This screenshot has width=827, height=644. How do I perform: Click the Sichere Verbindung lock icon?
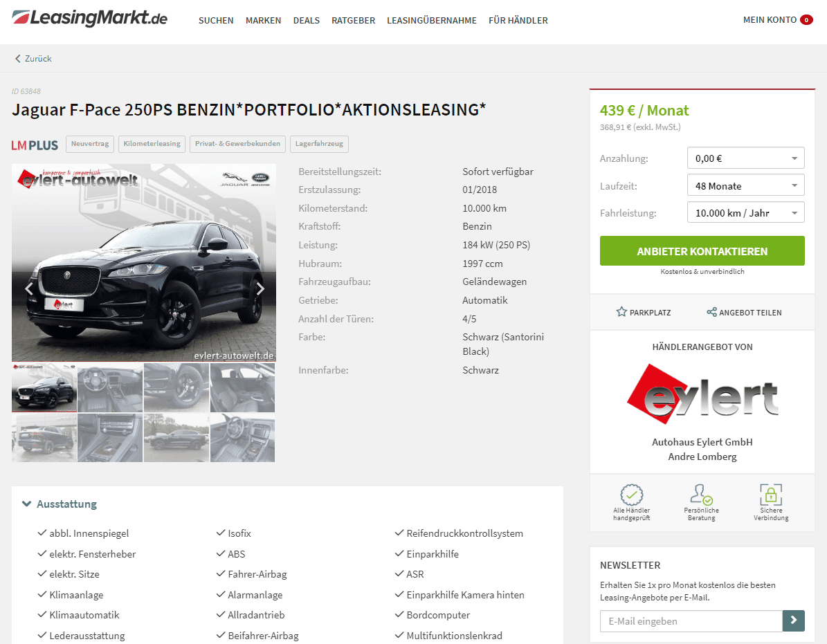pyautogui.click(x=770, y=495)
